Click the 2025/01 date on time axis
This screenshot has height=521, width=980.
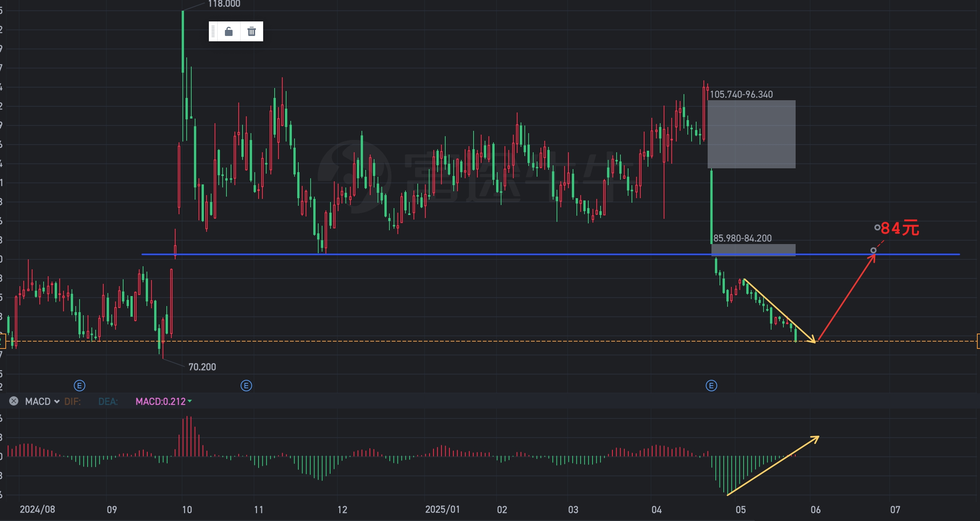point(442,510)
